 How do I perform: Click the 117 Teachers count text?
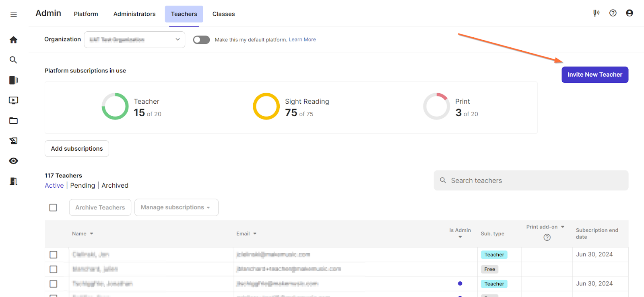click(x=63, y=176)
